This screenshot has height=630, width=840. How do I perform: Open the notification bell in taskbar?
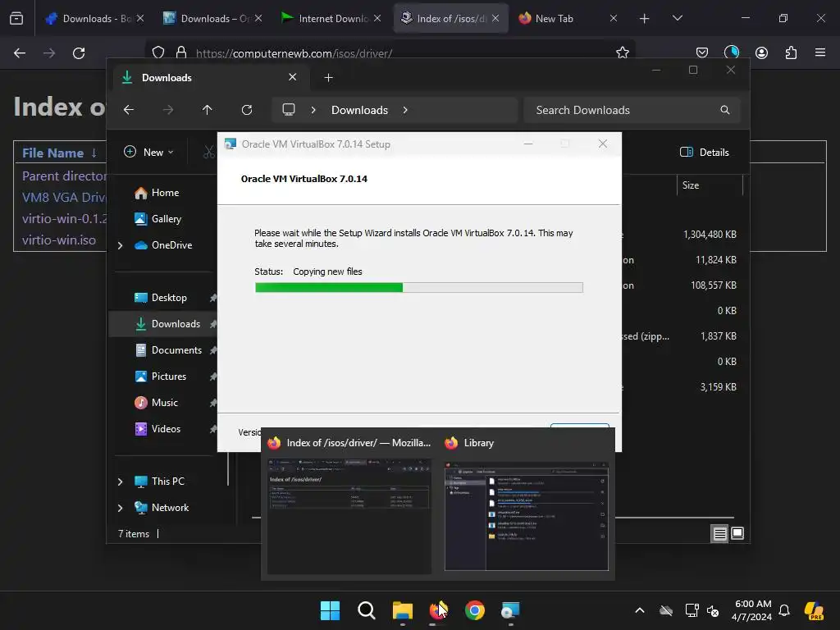coord(784,610)
